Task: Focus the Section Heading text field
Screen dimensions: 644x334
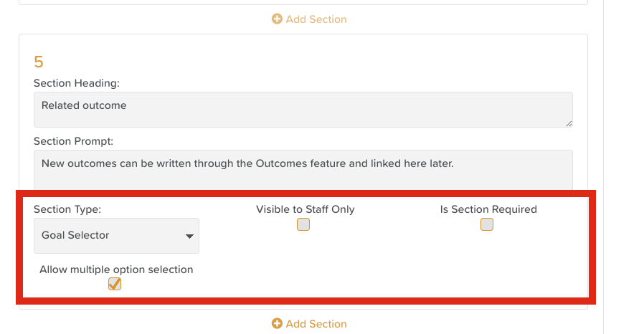Action: pos(303,110)
